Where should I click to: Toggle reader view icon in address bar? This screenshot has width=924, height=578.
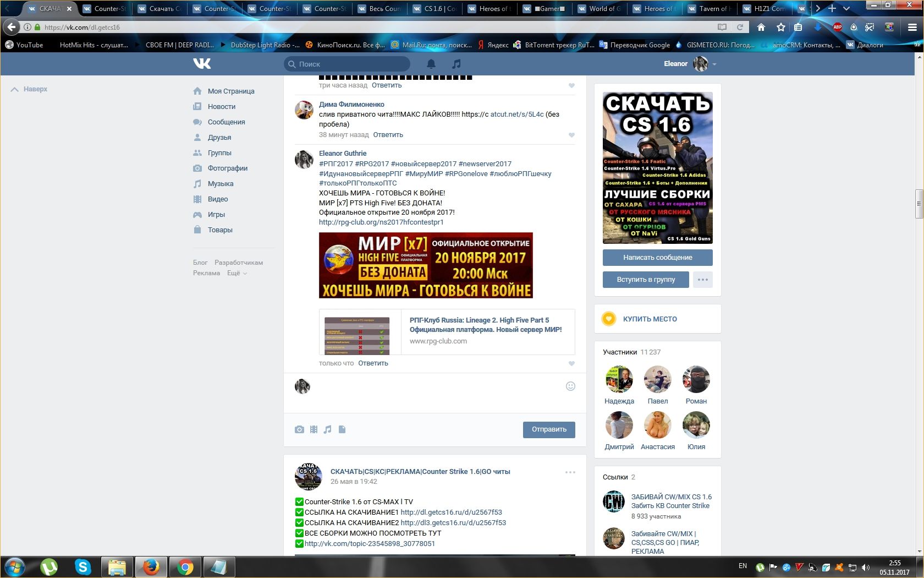coord(722,27)
